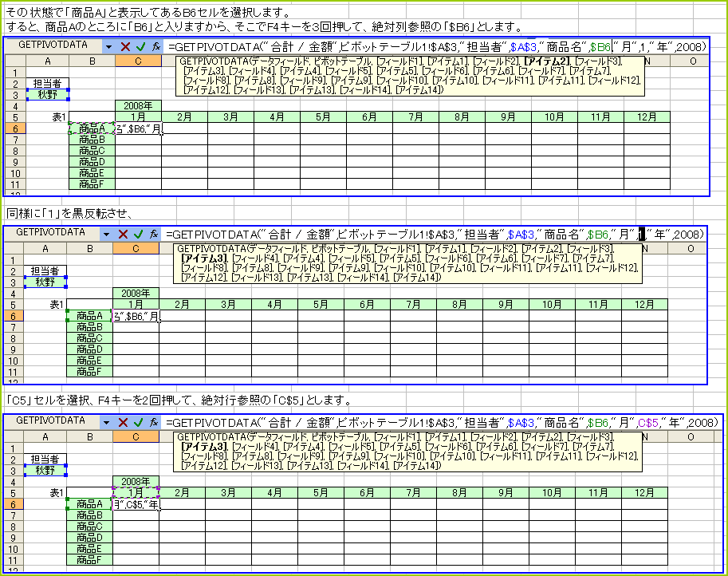Expand the Name Box dropdown in middle screenshot

click(x=106, y=234)
